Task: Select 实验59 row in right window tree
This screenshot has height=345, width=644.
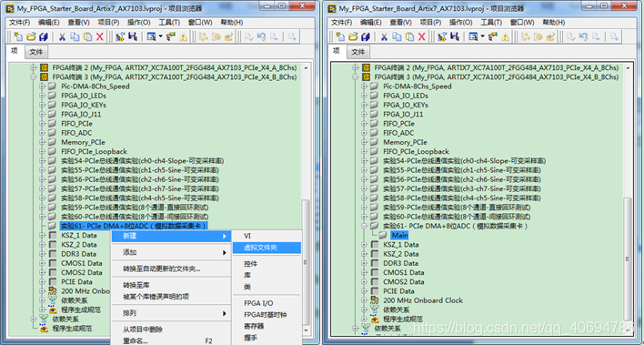Action: coord(457,208)
